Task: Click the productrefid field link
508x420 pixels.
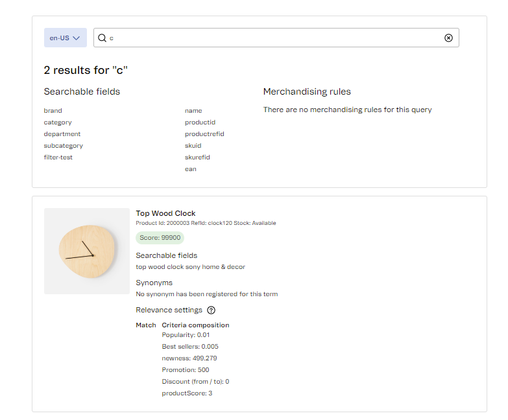Action: (204, 134)
